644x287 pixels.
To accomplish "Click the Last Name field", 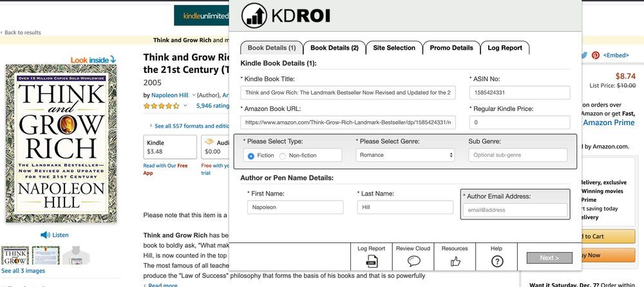I will [405, 207].
